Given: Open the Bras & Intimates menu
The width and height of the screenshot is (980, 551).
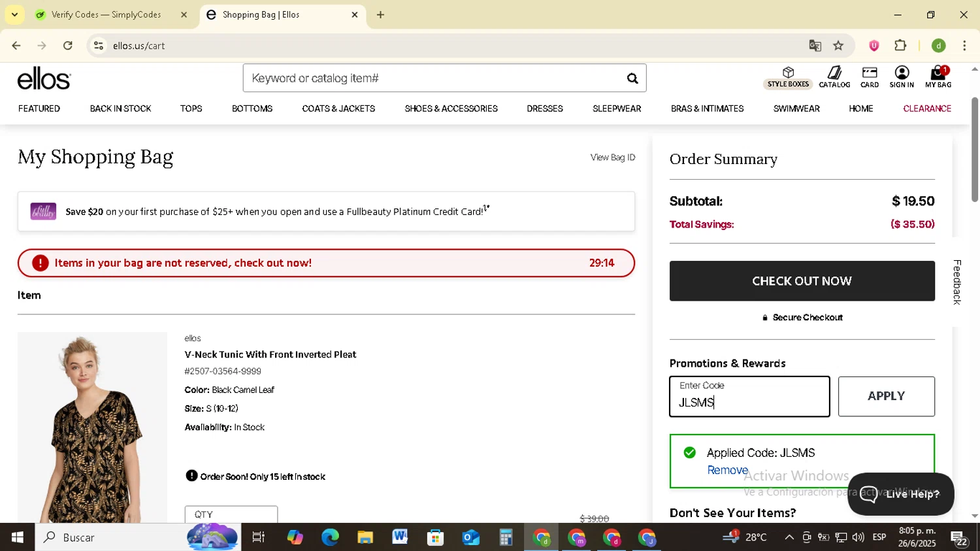Looking at the screenshot, I should point(707,109).
